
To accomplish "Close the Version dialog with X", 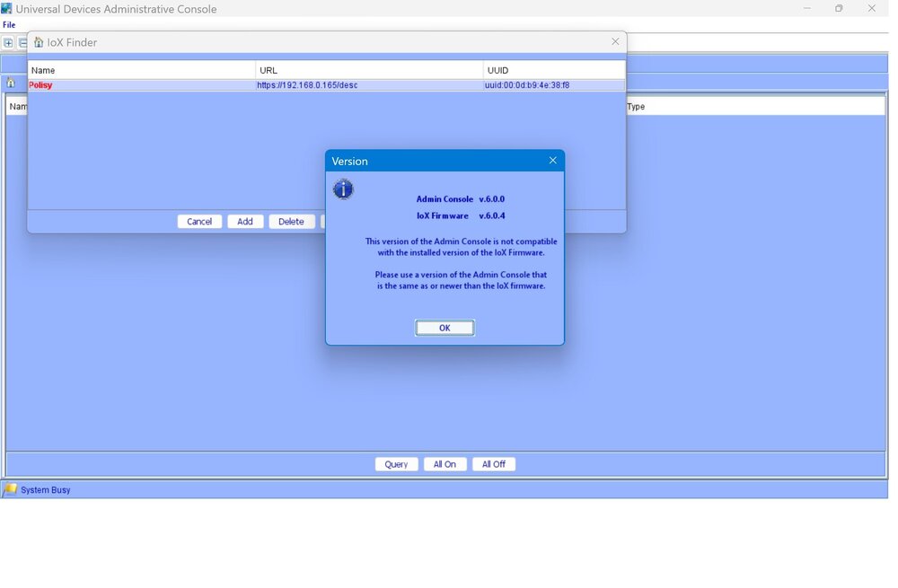I will [552, 161].
